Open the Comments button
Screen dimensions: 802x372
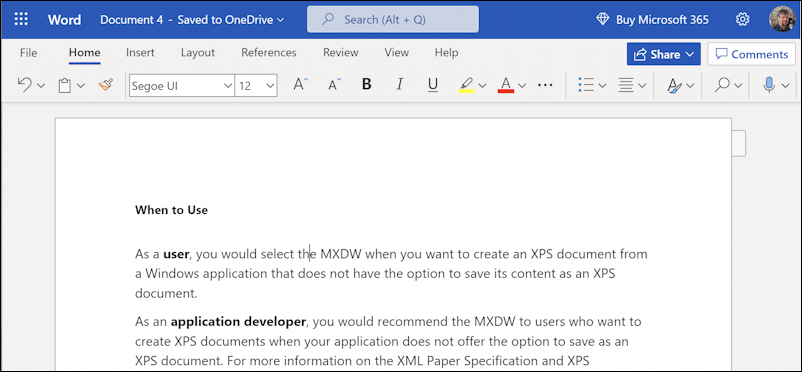(x=751, y=54)
